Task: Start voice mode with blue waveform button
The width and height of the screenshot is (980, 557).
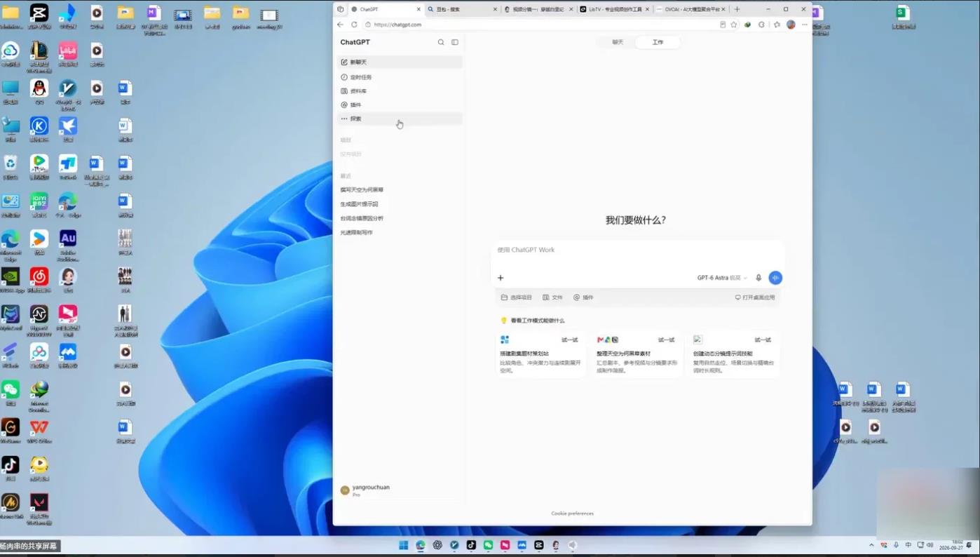Action: 775,278
